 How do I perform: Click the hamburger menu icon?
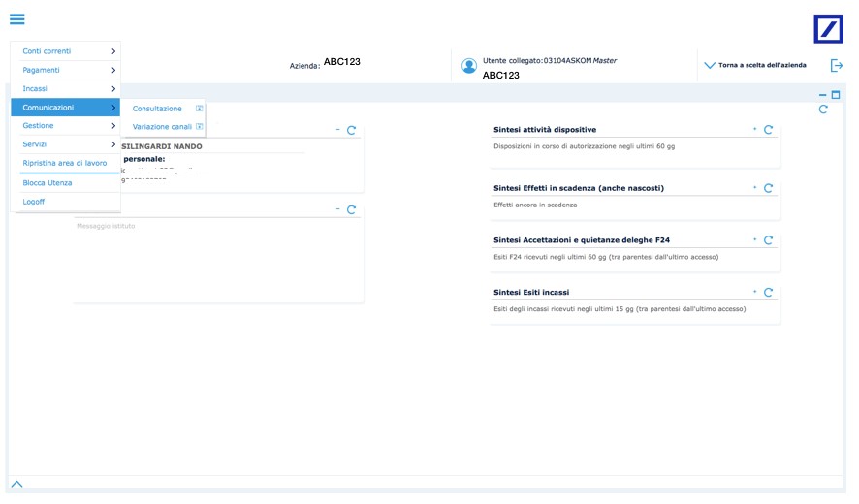click(x=17, y=19)
